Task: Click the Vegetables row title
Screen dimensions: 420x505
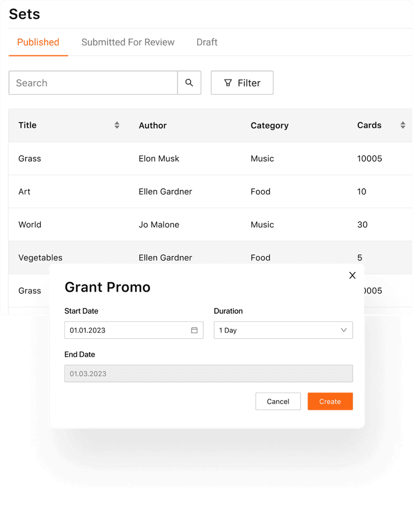Action: click(x=40, y=258)
